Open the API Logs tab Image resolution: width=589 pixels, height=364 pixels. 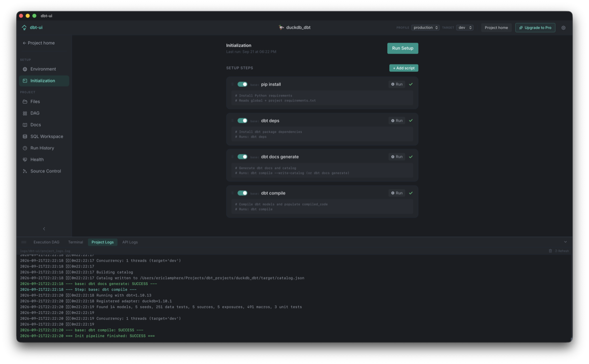pyautogui.click(x=130, y=242)
